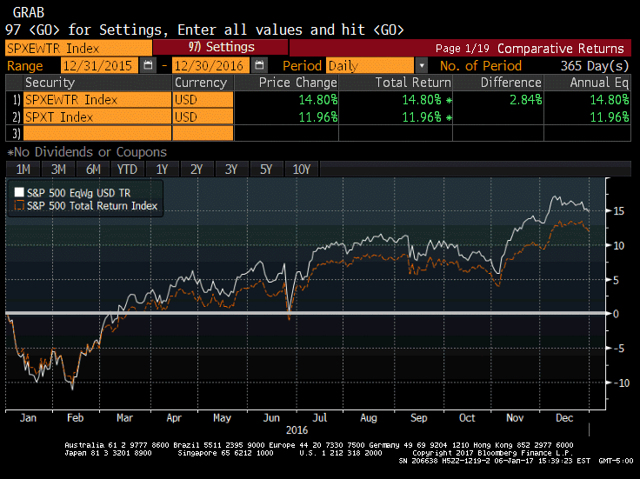Click empty security field in row 3
Screen dimensions: 640x479
97,133
